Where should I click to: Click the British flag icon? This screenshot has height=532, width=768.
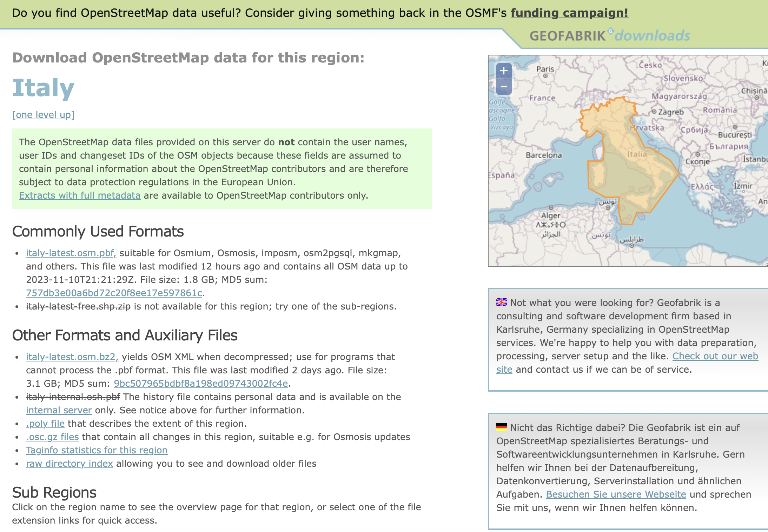pos(501,302)
